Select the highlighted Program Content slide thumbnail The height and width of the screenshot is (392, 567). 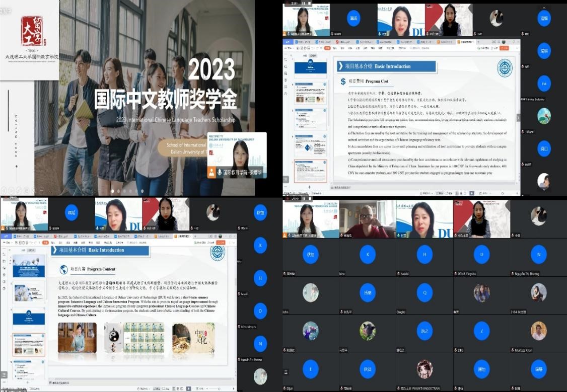click(x=29, y=345)
